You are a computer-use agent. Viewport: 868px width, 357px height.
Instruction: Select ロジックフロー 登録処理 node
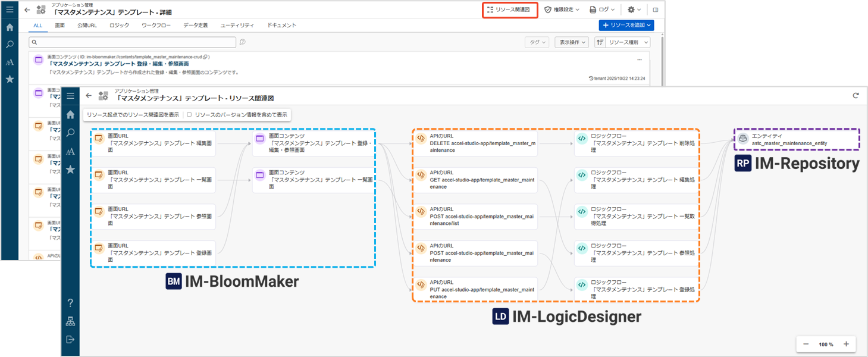coord(637,290)
